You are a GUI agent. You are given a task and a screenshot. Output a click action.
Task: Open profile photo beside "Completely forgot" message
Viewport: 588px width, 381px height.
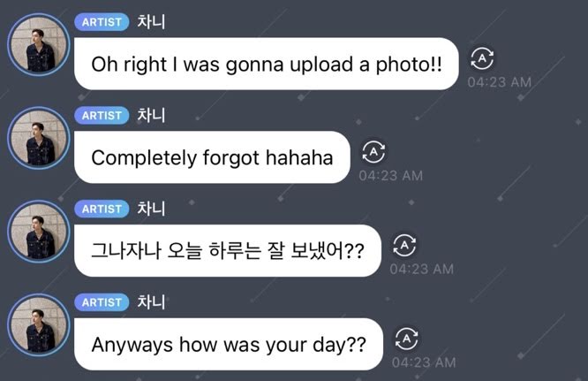click(x=39, y=139)
